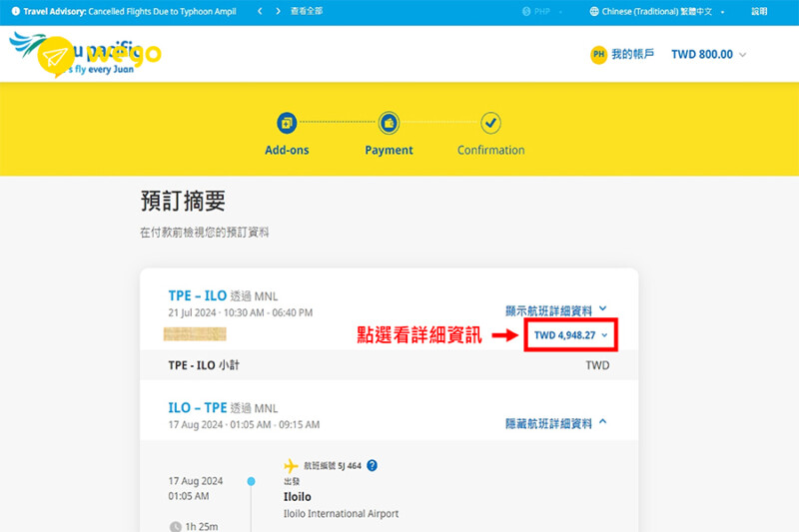
Task: Click the Payment step icon
Action: pyautogui.click(x=389, y=123)
